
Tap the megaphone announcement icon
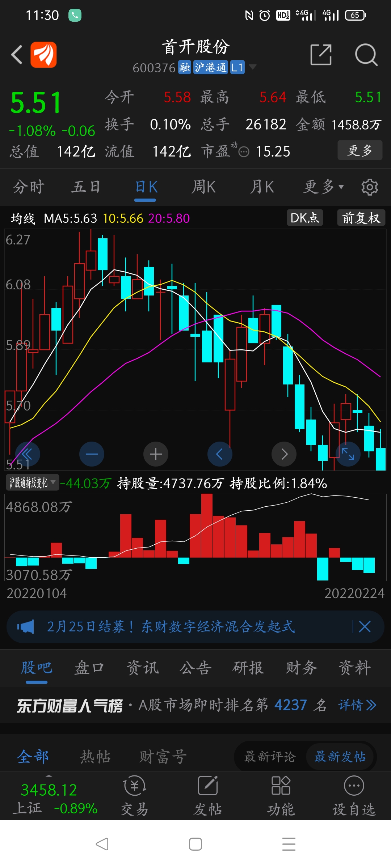[26, 626]
